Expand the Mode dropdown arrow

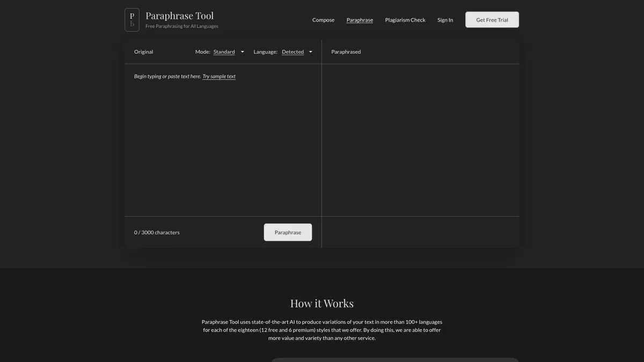pos(242,52)
